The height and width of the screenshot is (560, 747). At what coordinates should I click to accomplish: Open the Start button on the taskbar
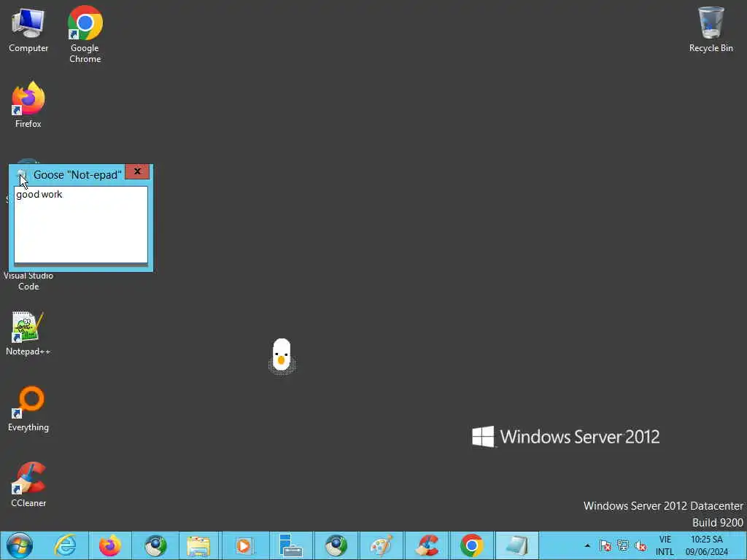point(20,545)
